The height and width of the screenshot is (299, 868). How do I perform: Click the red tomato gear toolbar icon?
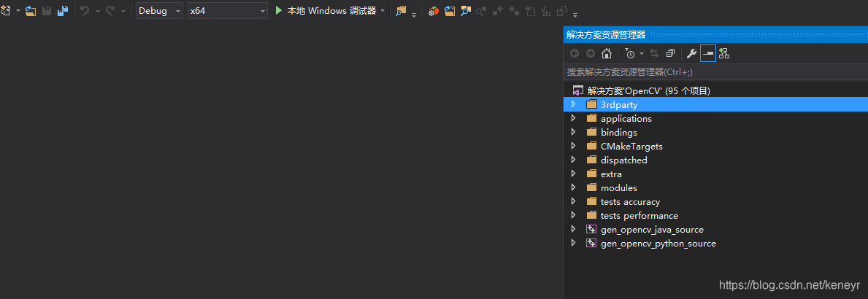pos(434,10)
